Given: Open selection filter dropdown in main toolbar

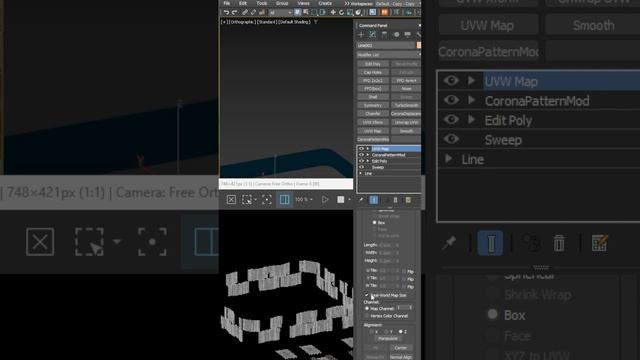Looking at the screenshot, I should click(281, 12).
